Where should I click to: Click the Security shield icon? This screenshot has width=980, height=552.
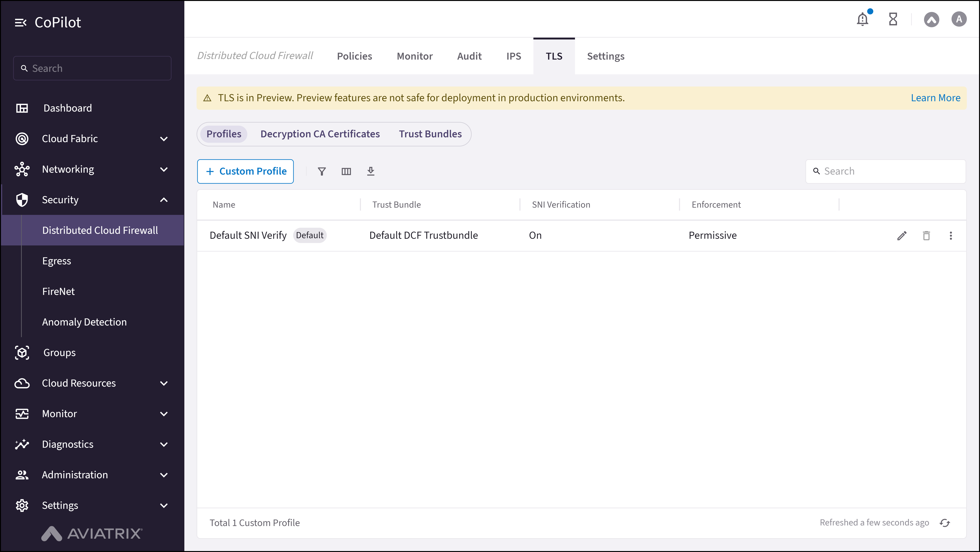(22, 200)
